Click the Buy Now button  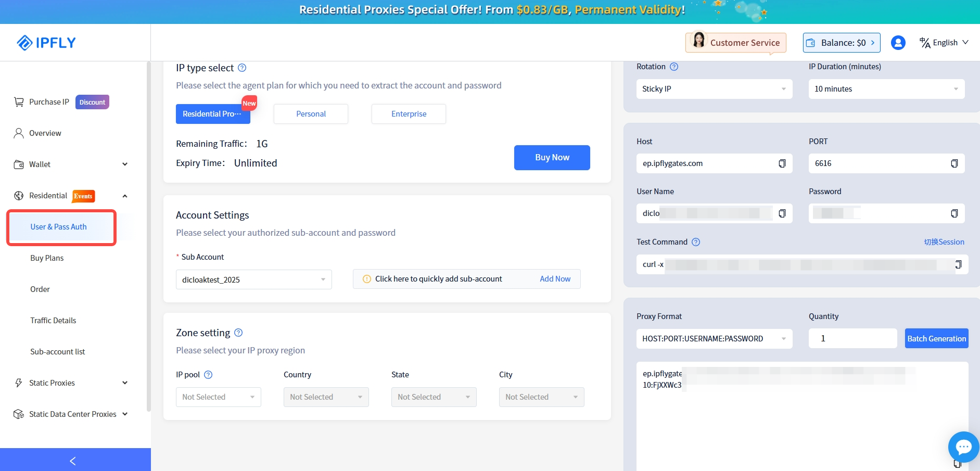click(x=552, y=158)
